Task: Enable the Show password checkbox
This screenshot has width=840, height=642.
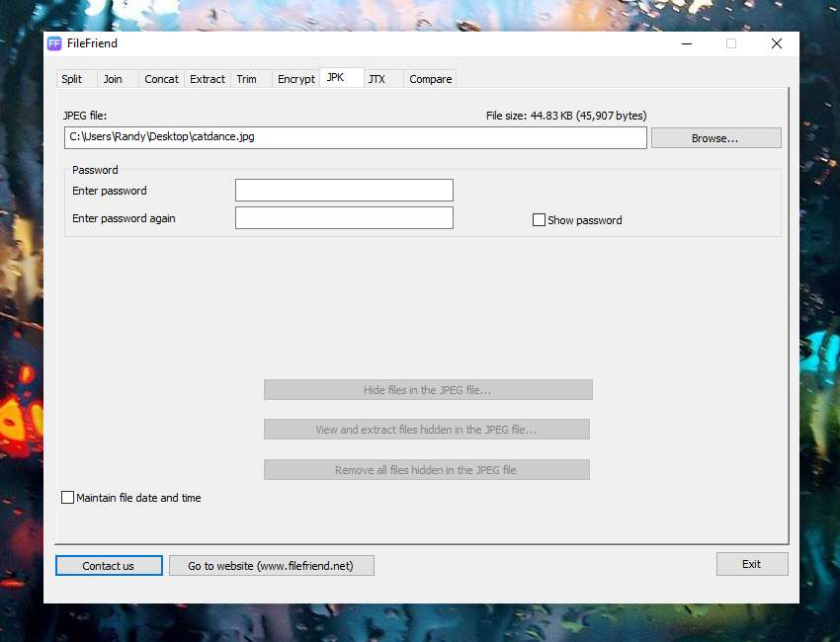Action: pyautogui.click(x=539, y=220)
